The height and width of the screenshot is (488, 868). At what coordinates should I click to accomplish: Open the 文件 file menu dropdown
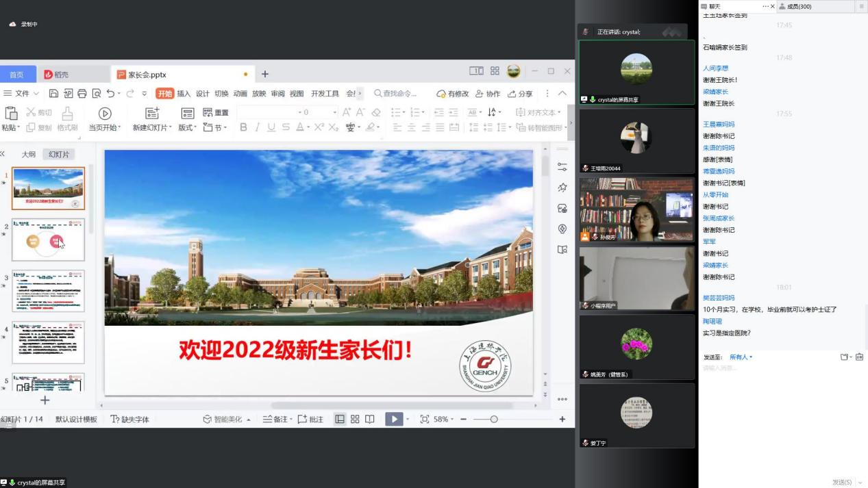point(22,94)
